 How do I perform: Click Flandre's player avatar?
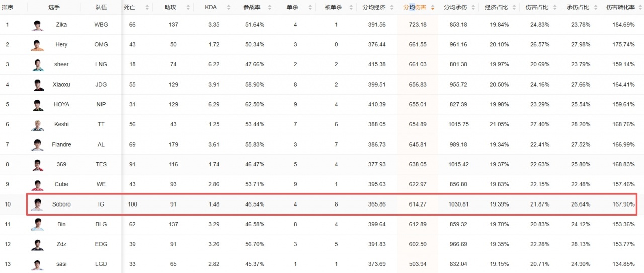(x=37, y=145)
